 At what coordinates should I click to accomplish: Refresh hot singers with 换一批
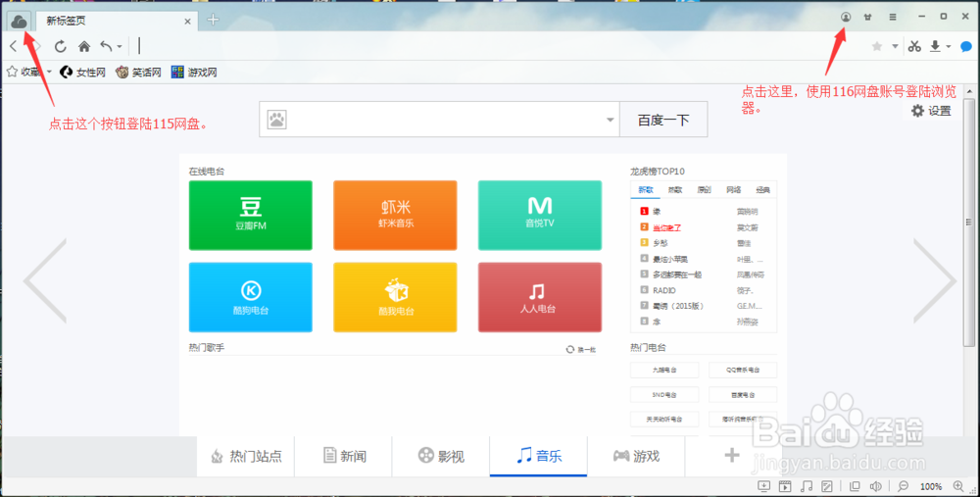(581, 349)
